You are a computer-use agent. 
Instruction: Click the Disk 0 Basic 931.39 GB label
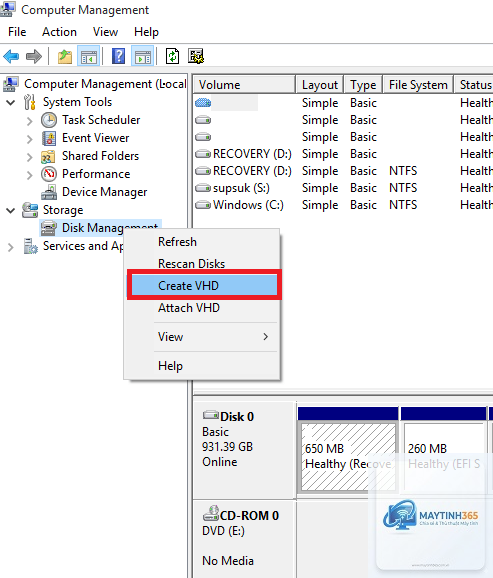click(244, 449)
